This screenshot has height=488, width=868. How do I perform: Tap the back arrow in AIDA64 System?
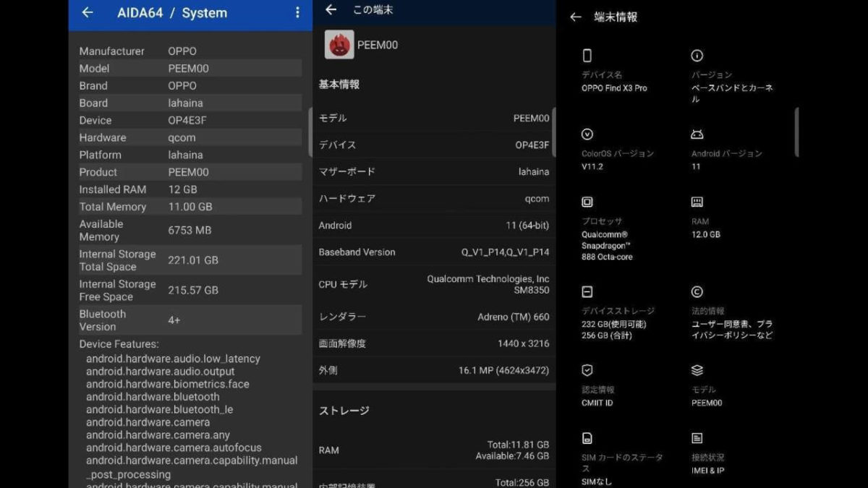click(x=88, y=13)
